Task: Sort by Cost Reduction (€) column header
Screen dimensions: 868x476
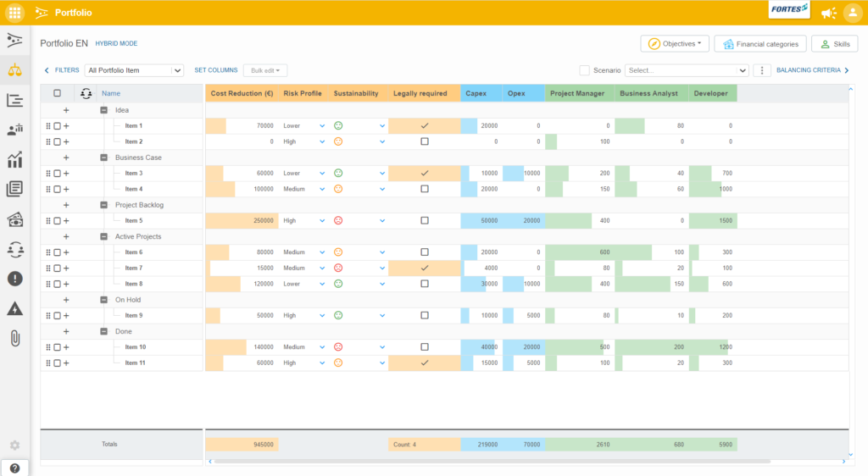Action: [242, 93]
